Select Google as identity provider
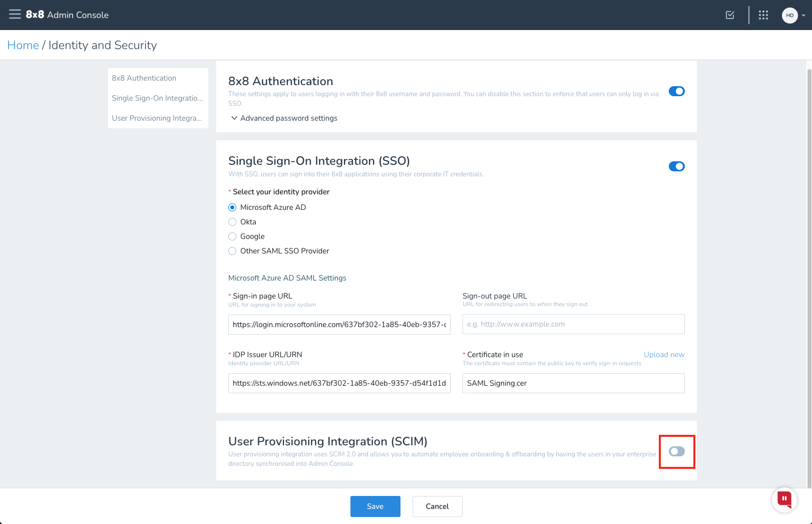Screen dimensions: 812x524 point(232,236)
